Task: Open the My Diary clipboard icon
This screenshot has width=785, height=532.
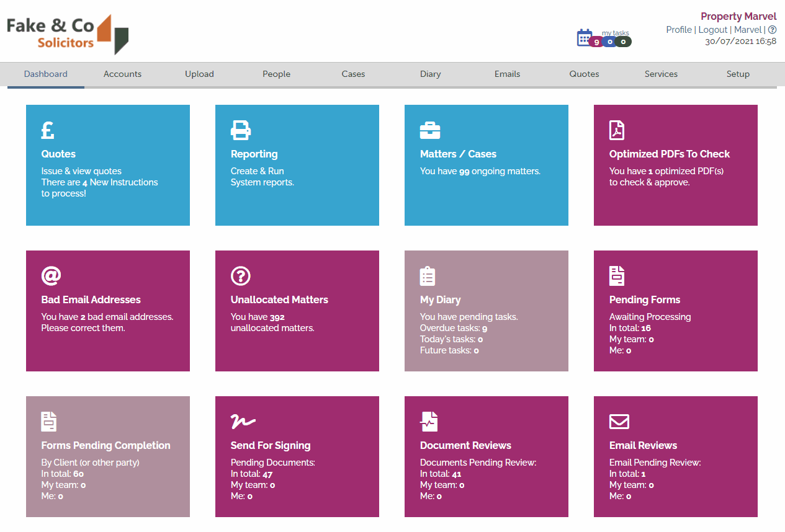Action: 427,276
